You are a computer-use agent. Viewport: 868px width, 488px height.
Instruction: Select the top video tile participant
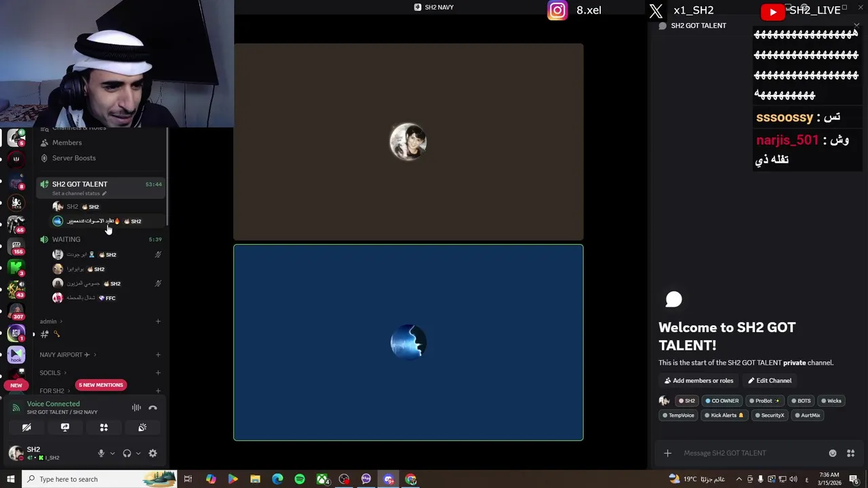[x=408, y=142]
